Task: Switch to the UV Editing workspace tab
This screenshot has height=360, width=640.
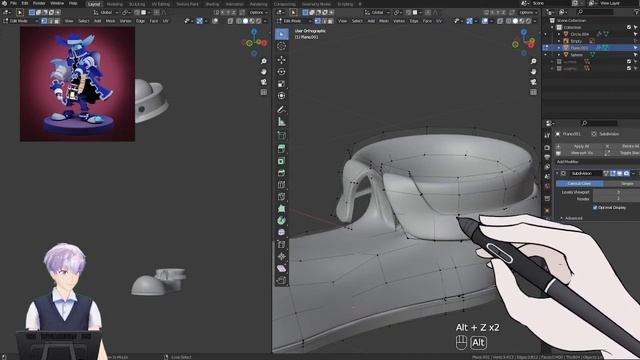Action: [x=160, y=4]
